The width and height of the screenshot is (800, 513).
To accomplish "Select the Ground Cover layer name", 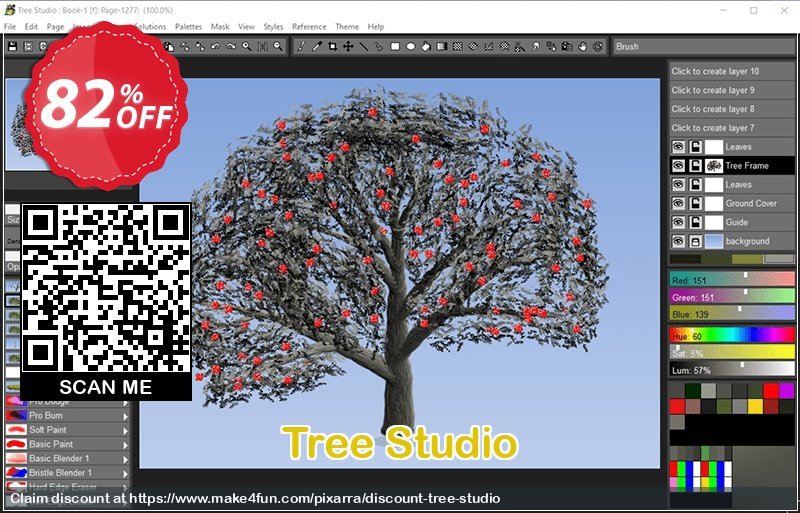I will 751,203.
